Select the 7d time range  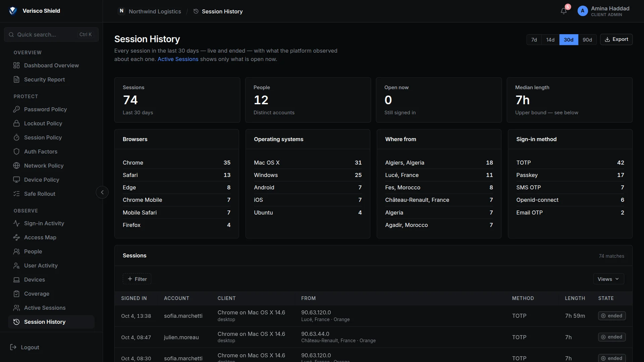534,40
